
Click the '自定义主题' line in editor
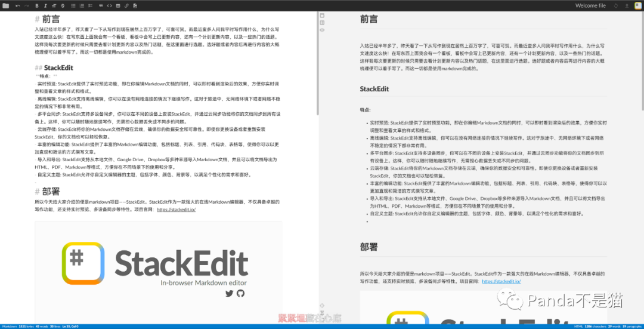point(143,175)
